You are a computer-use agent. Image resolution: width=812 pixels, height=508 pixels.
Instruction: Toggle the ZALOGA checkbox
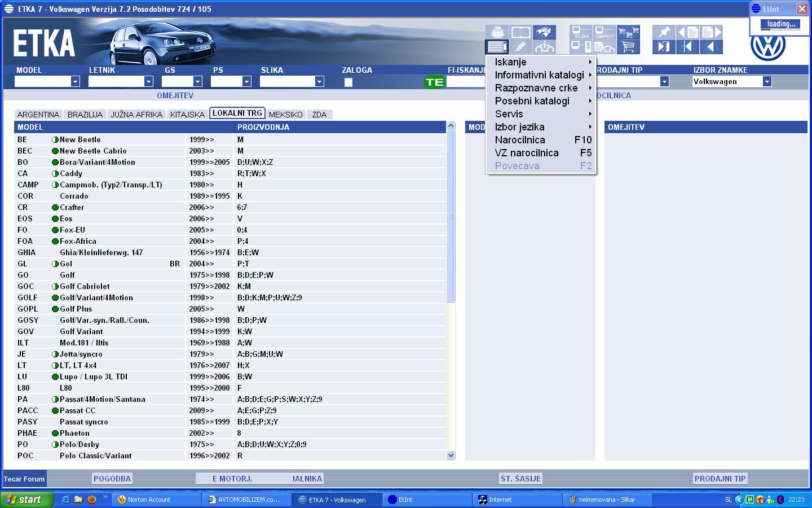348,82
